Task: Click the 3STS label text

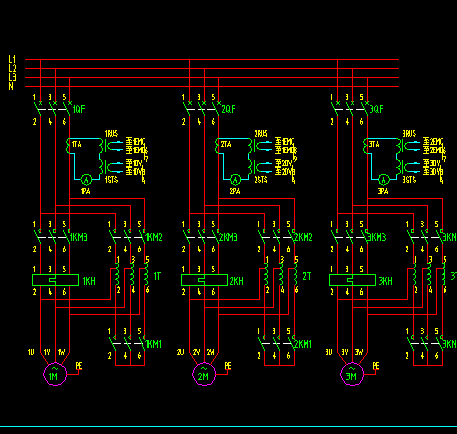Action: point(409,180)
